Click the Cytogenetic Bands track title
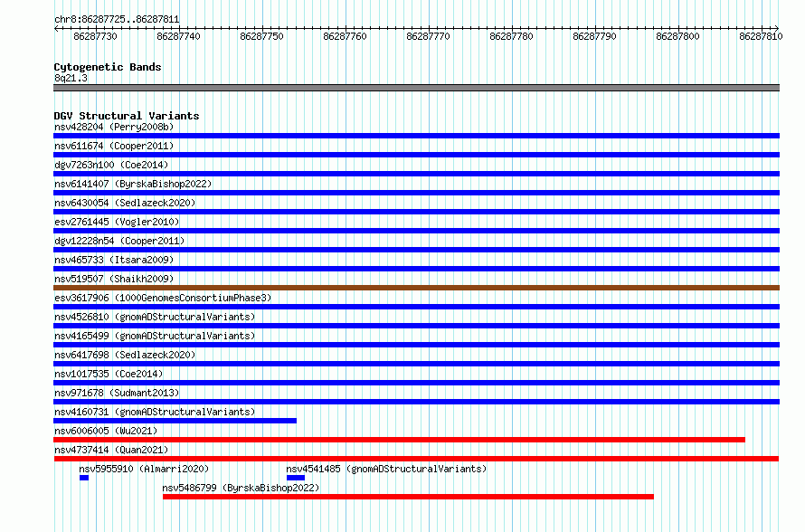This screenshot has height=532, width=805. click(x=108, y=67)
